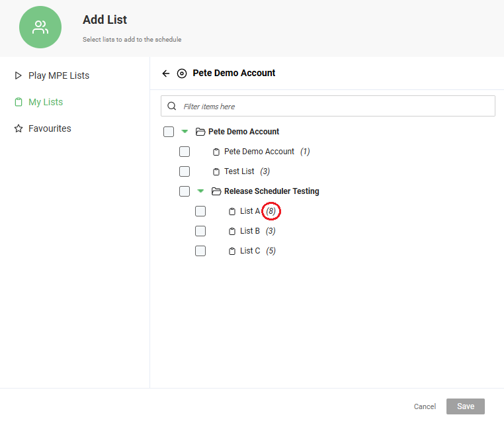This screenshot has width=504, height=423.
Task: Click the target icon beside Pete Demo Account
Action: [x=182, y=73]
